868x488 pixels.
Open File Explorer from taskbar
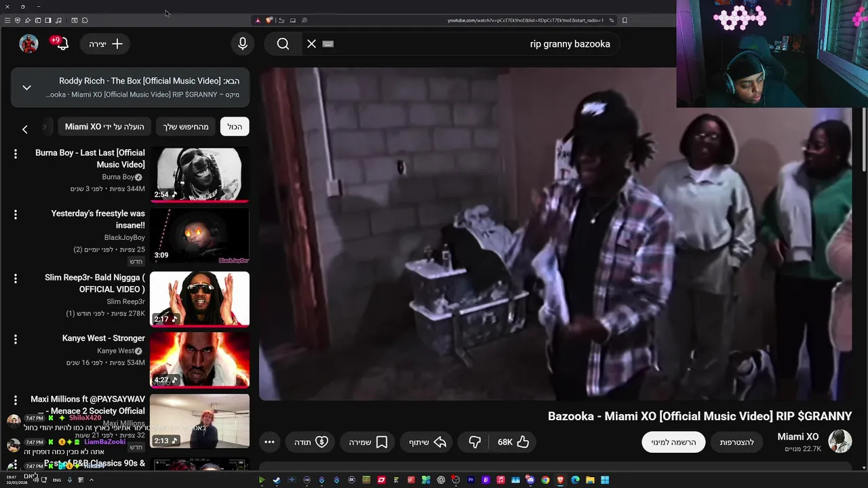pyautogui.click(x=590, y=480)
